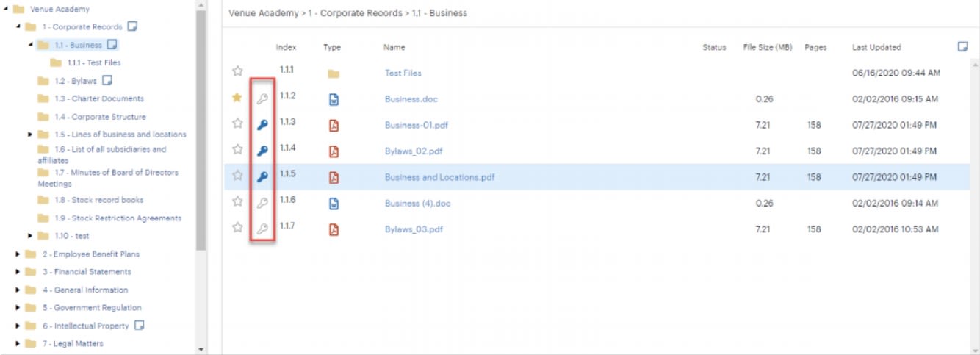
Task: Select 1.7 - Minutes of Board of Directors Meetings
Action: [108, 178]
